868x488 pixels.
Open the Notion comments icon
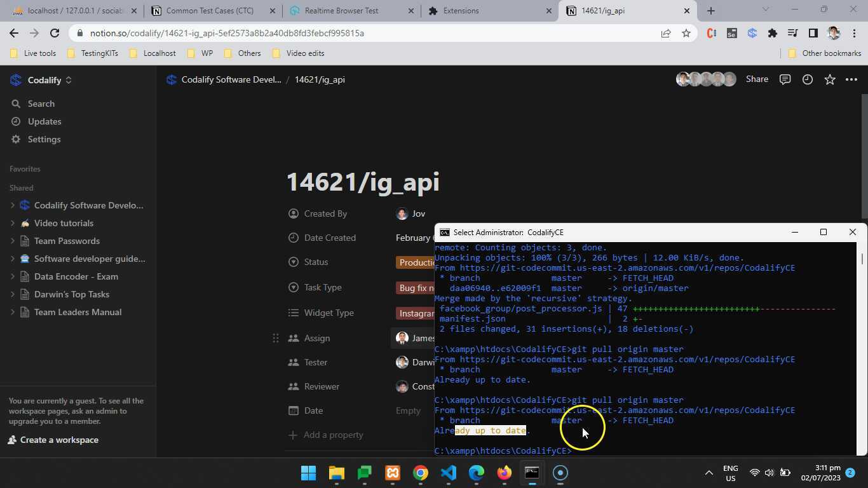[x=785, y=79]
